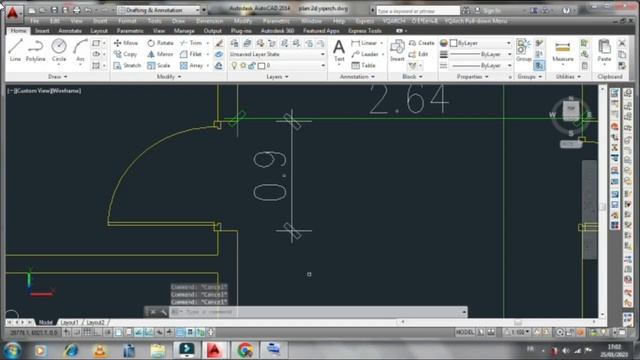Click the Mirror button
The image size is (640, 360).
pyautogui.click(x=160, y=54)
